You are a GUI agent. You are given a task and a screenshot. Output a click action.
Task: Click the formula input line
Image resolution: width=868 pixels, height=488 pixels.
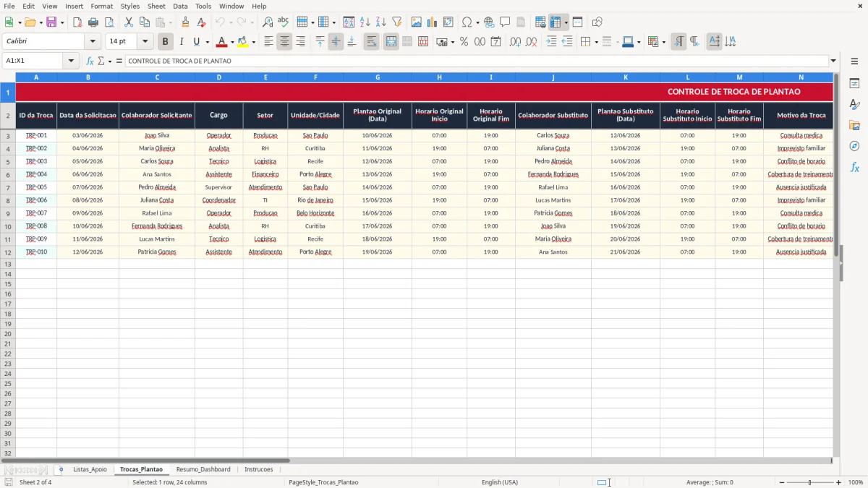click(476, 61)
